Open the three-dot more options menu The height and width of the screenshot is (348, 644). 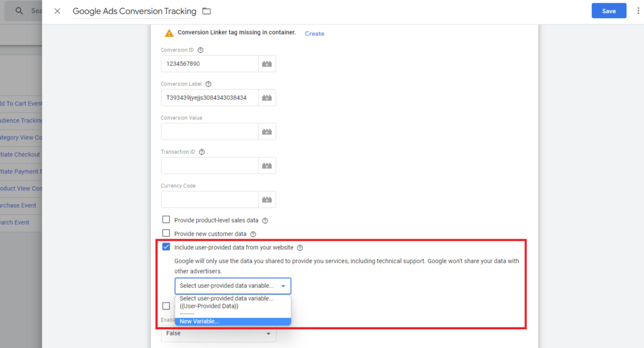[x=638, y=11]
